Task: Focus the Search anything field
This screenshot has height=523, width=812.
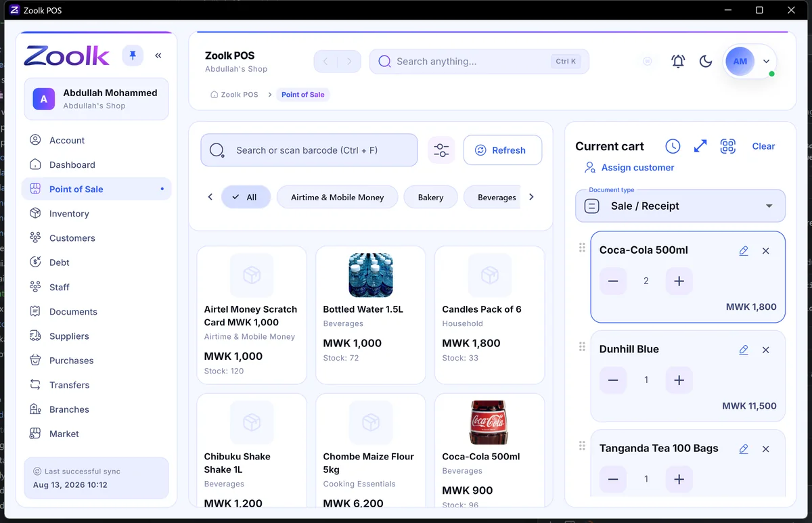Action: 479,62
